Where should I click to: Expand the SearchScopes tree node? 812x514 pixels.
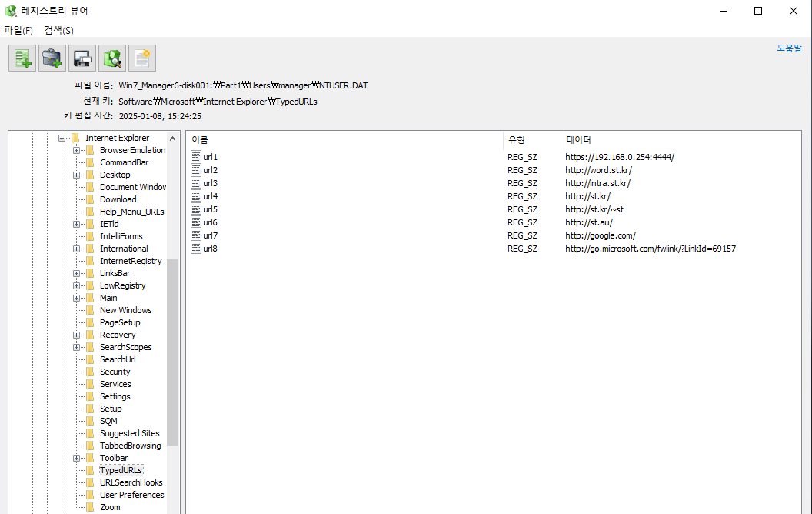[x=76, y=347]
